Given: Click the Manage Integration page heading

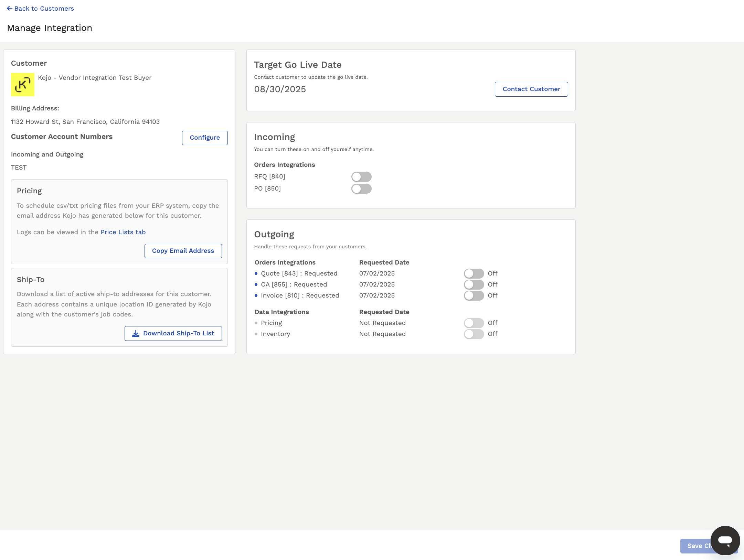Looking at the screenshot, I should [x=50, y=28].
